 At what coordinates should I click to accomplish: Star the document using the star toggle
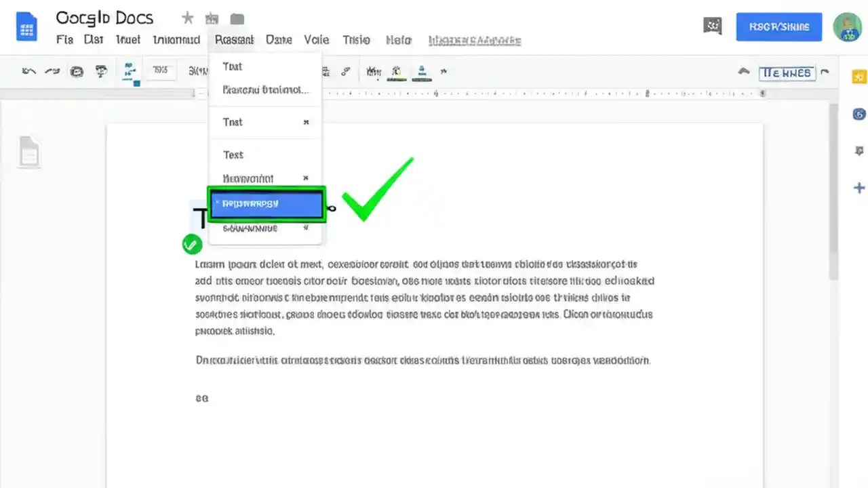[187, 18]
